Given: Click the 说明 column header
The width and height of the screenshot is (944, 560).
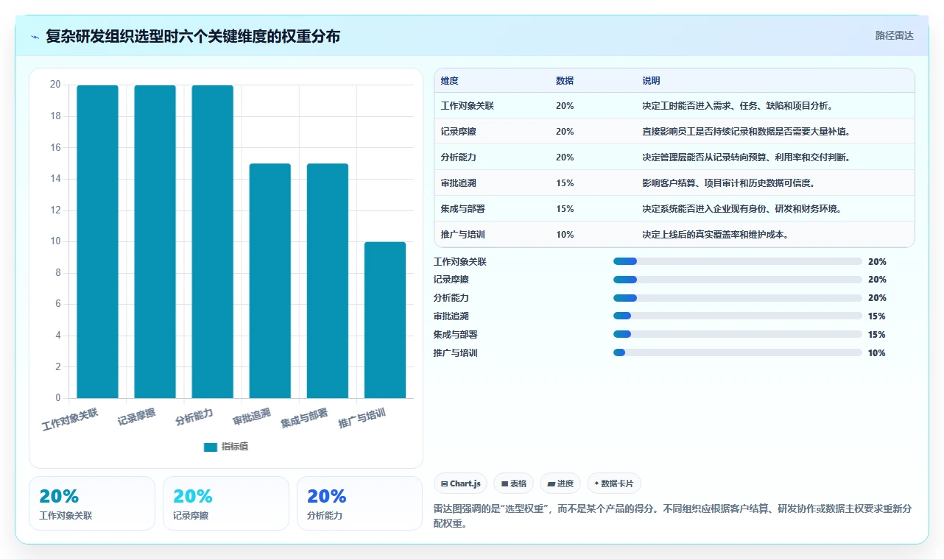Looking at the screenshot, I should point(651,81).
